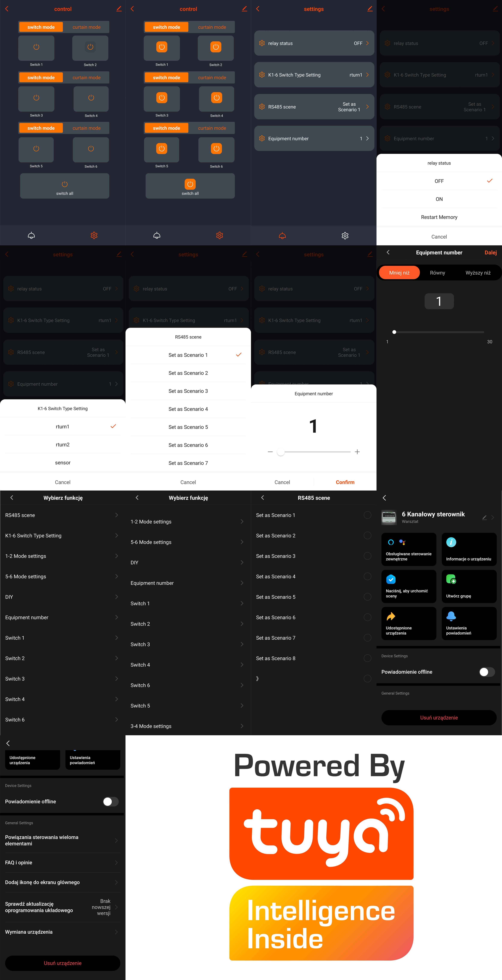Open the undimmed relay status OFF chevron
Viewport: 502px width, 980px height.
[367, 43]
